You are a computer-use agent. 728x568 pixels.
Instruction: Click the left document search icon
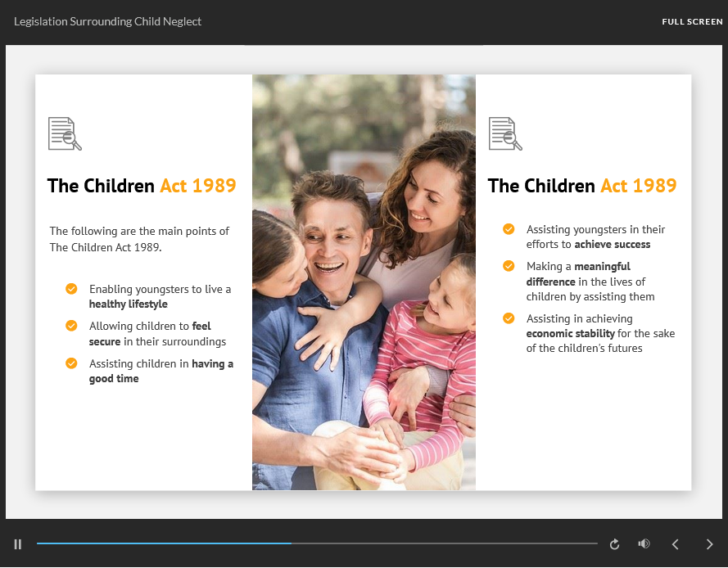pos(65,133)
